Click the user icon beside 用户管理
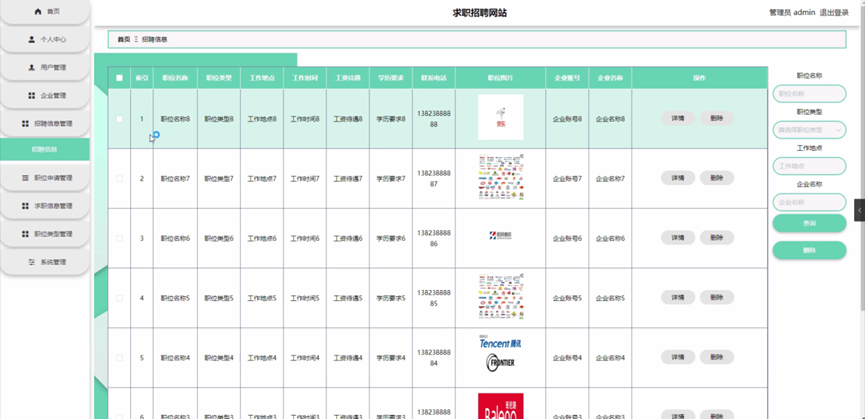Screen dimensions: 865x419 (31, 67)
